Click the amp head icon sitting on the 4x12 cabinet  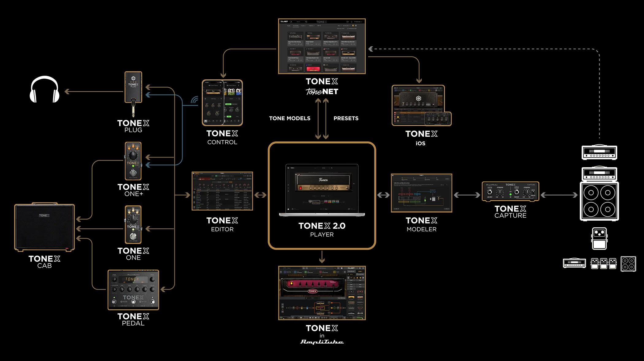(x=599, y=173)
